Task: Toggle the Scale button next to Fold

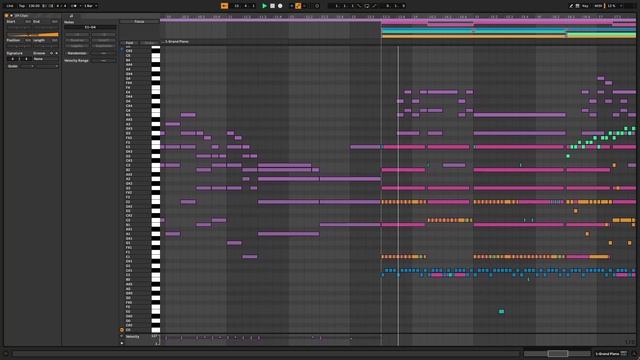Action: tap(150, 42)
